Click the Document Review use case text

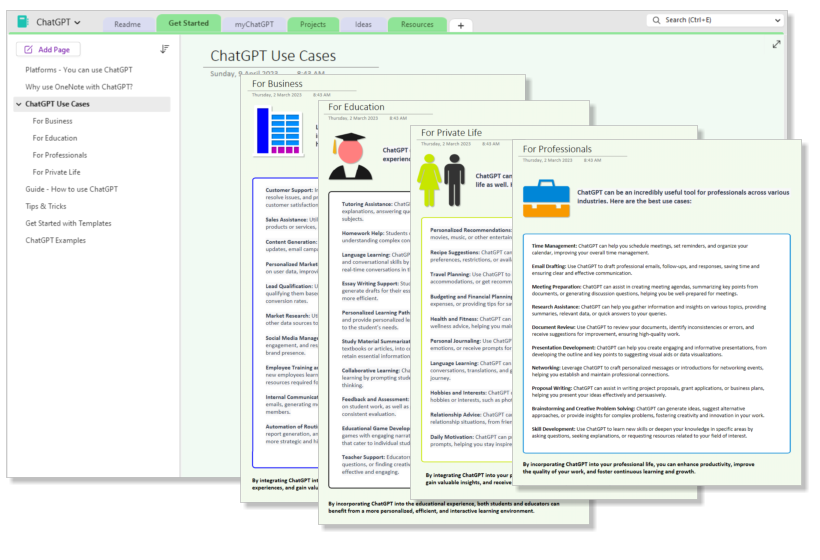tap(643, 330)
